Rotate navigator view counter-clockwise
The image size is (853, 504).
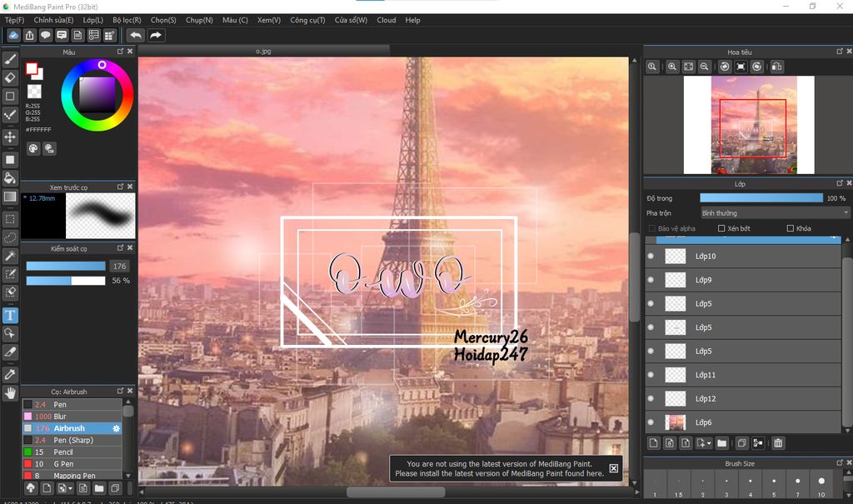(x=725, y=67)
